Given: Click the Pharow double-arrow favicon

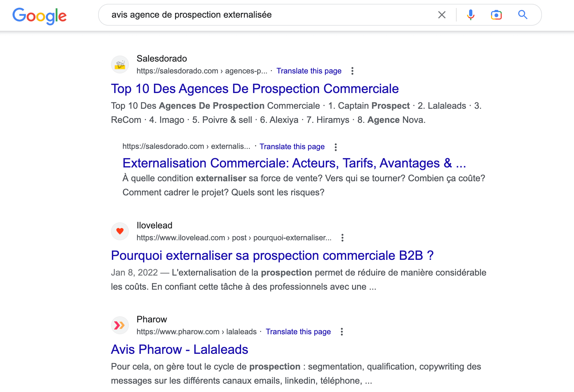Looking at the screenshot, I should (x=120, y=325).
